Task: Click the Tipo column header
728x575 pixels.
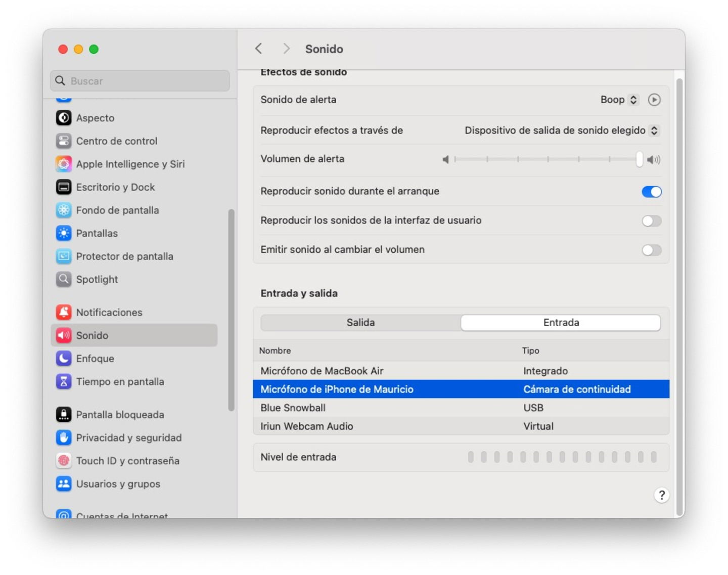Action: [530, 350]
